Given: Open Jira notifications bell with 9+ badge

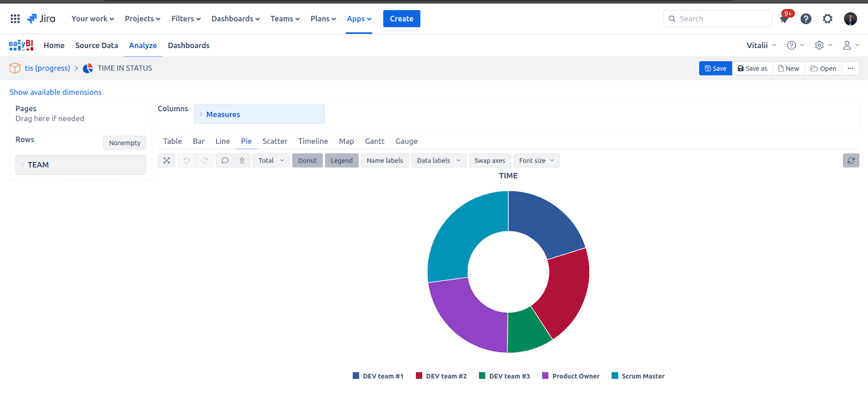Looking at the screenshot, I should click(784, 18).
